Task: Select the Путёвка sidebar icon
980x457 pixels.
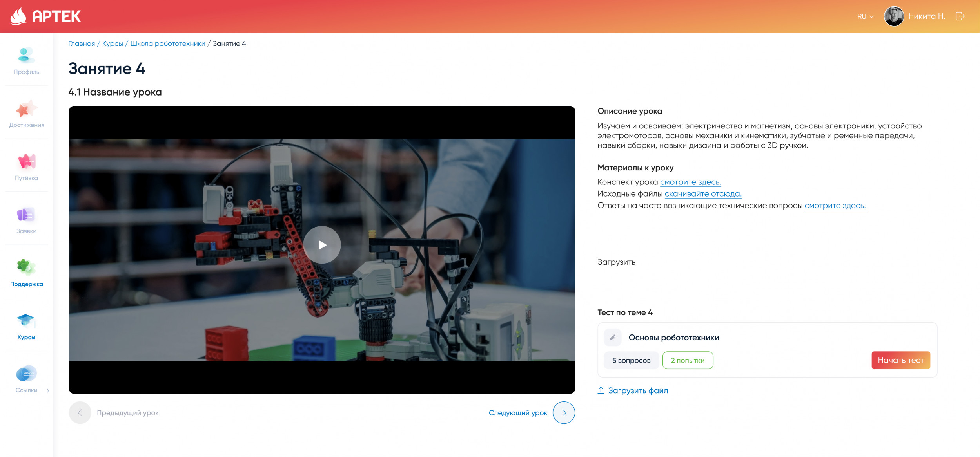Action: [26, 162]
